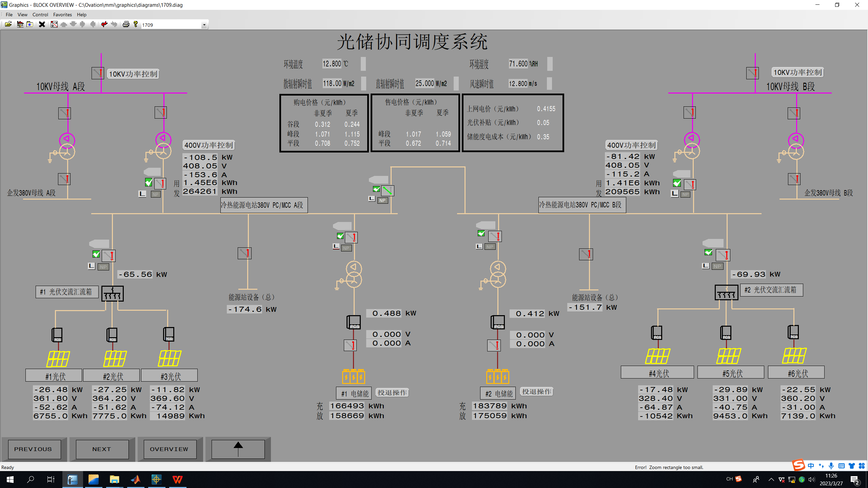Toggle green checkbox at #1 storage feeder breaker
This screenshot has width=868, height=488.
[340, 236]
